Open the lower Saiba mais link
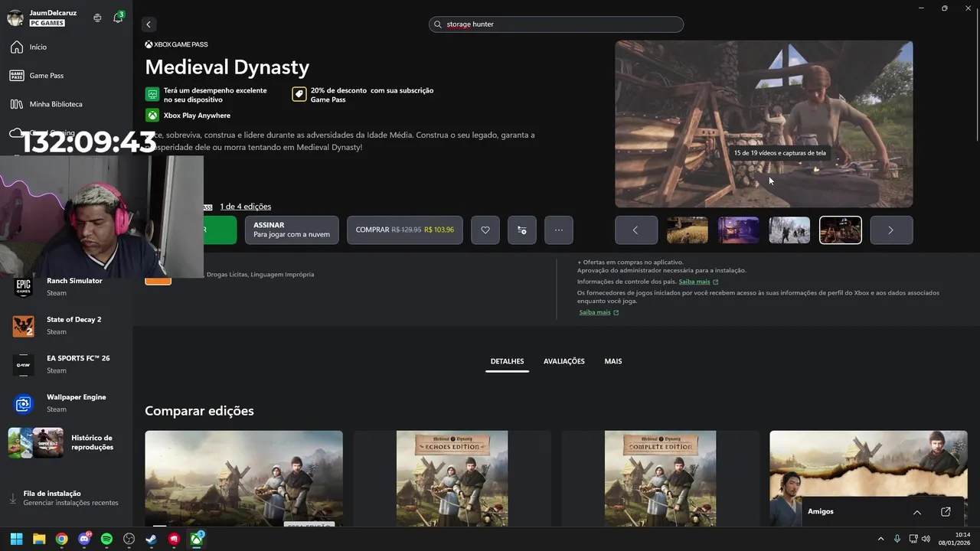This screenshot has height=551, width=980. coord(599,312)
